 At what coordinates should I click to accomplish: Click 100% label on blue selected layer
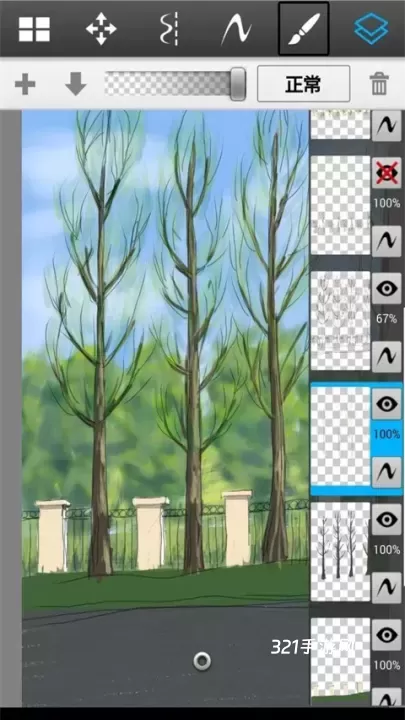387,434
